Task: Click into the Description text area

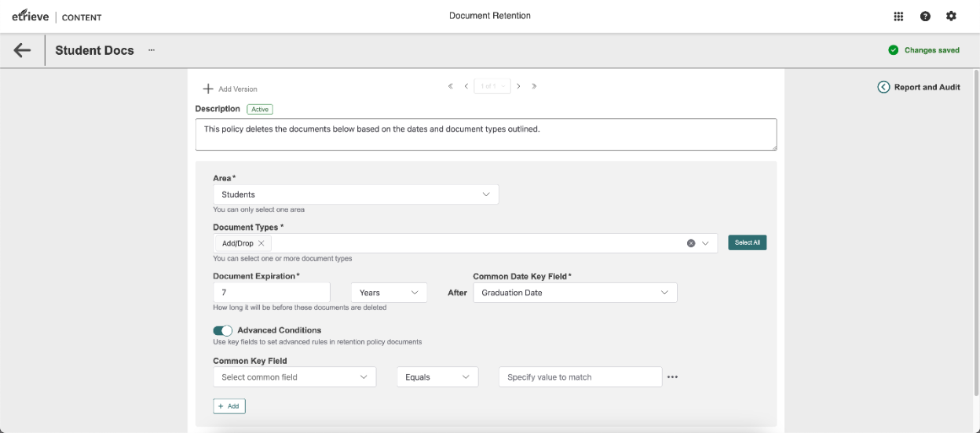Action: (x=486, y=134)
